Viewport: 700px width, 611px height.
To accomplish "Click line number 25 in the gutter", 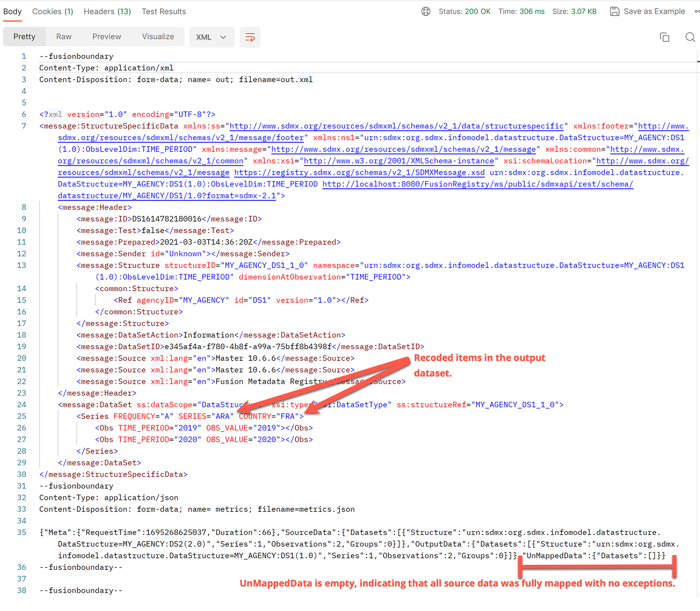I will [x=22, y=416].
